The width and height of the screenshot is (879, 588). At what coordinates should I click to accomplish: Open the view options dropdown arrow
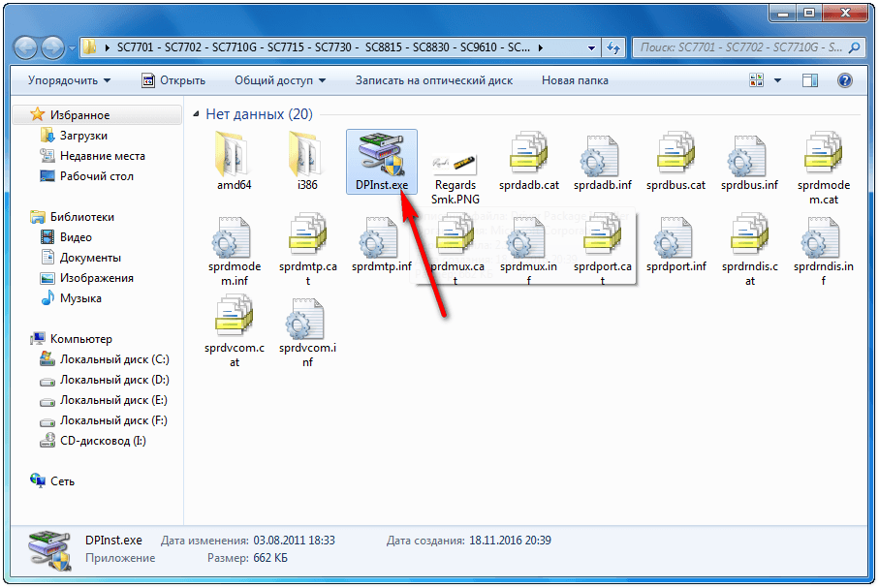778,80
